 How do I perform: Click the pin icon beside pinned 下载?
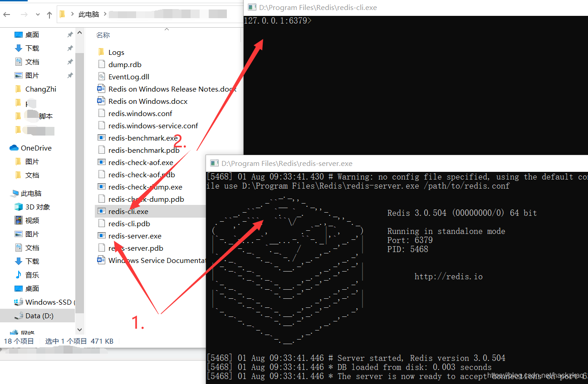click(x=70, y=48)
